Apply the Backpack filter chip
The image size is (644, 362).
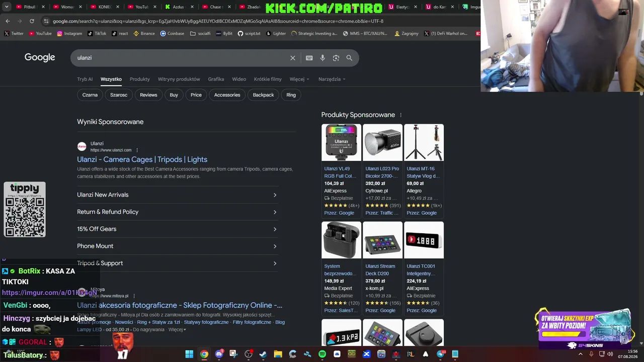coord(263,95)
